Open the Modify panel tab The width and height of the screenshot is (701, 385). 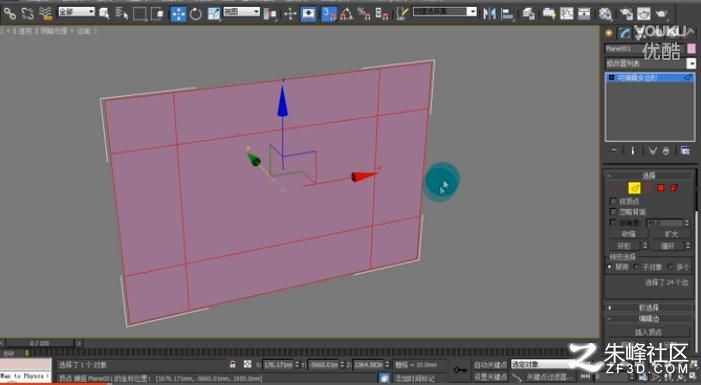(624, 33)
